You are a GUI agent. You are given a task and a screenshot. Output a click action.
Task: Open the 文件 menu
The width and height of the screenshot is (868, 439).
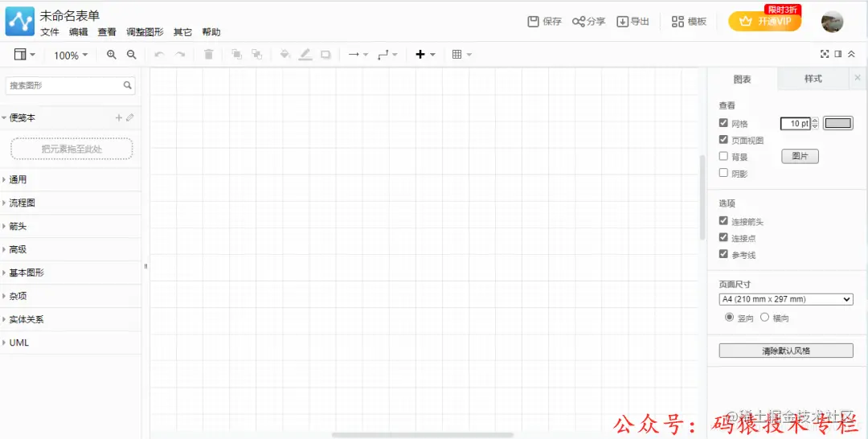(x=50, y=32)
